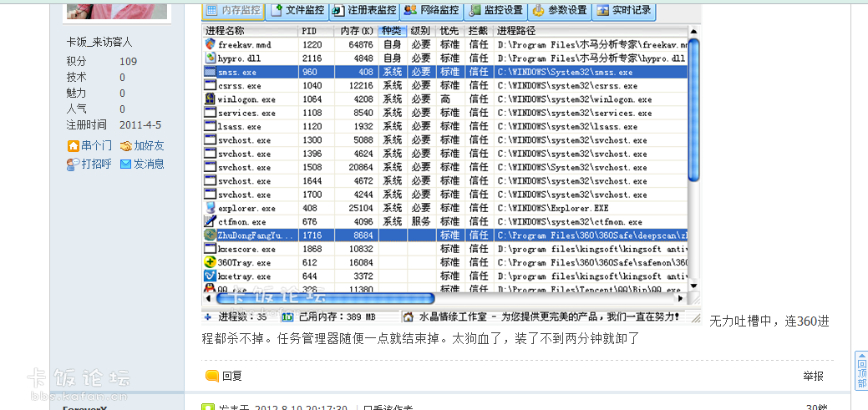868x410 pixels.
Task: Click the 举报 report link
Action: coord(813,377)
